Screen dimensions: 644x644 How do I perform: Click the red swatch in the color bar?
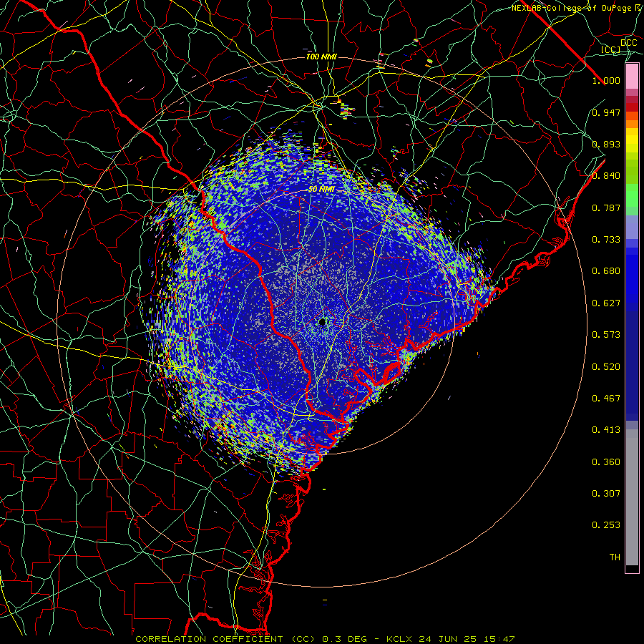click(x=632, y=107)
